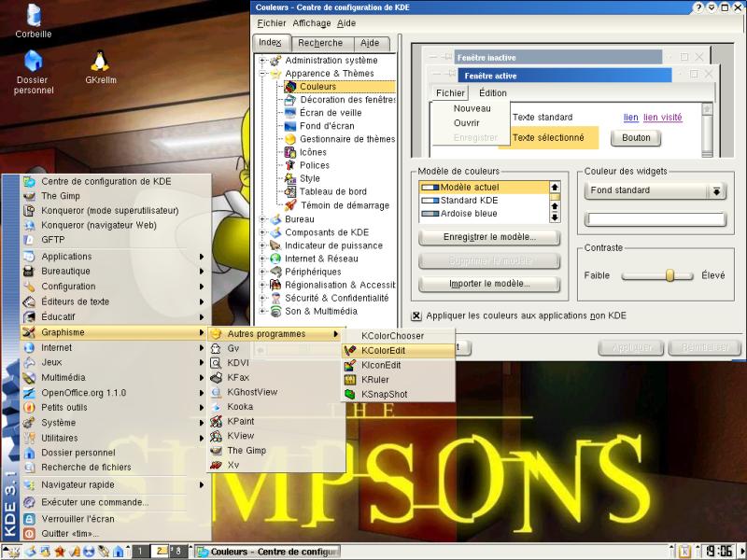The width and height of the screenshot is (747, 560).
Task: Click the Témoin de démarrage rocket icon
Action: [x=290, y=205]
